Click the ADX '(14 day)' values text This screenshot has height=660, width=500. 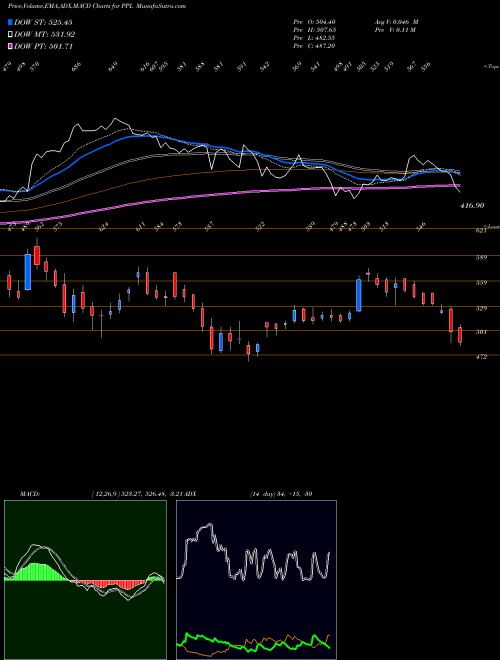[281, 494]
